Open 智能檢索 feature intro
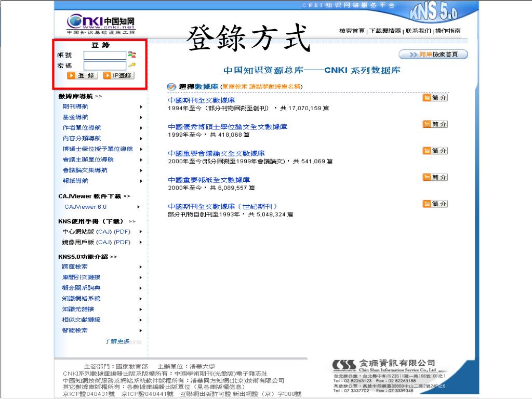The image size is (532, 399). 75,330
